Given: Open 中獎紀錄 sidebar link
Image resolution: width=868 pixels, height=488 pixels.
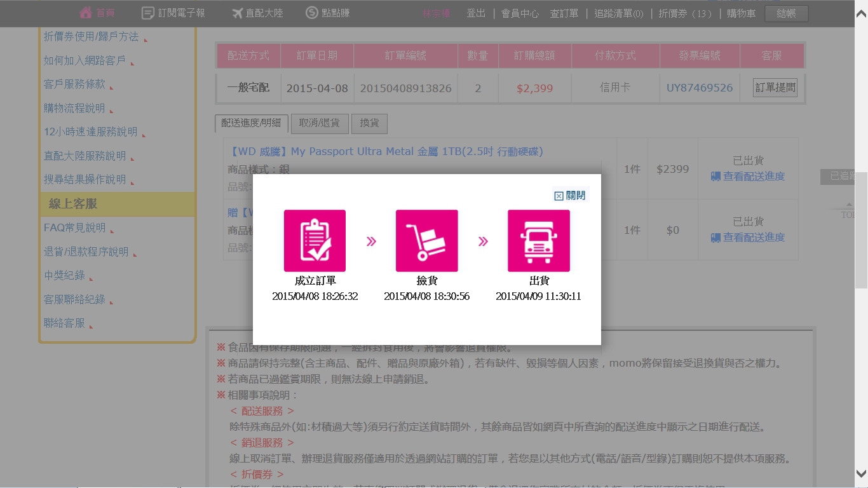Looking at the screenshot, I should tap(64, 276).
